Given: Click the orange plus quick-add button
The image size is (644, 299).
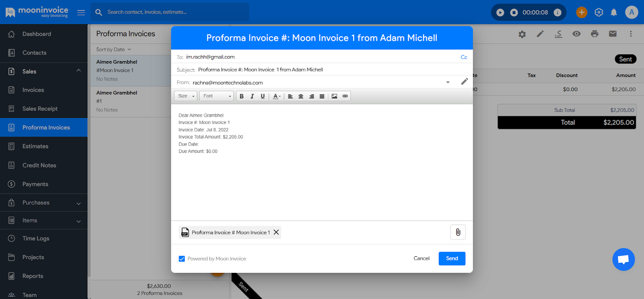Looking at the screenshot, I should click(582, 12).
